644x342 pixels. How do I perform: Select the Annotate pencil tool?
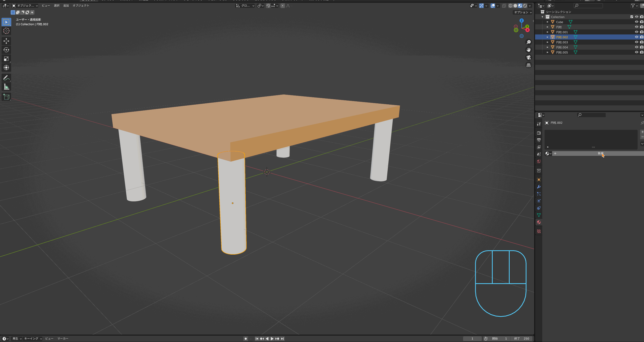(6, 78)
